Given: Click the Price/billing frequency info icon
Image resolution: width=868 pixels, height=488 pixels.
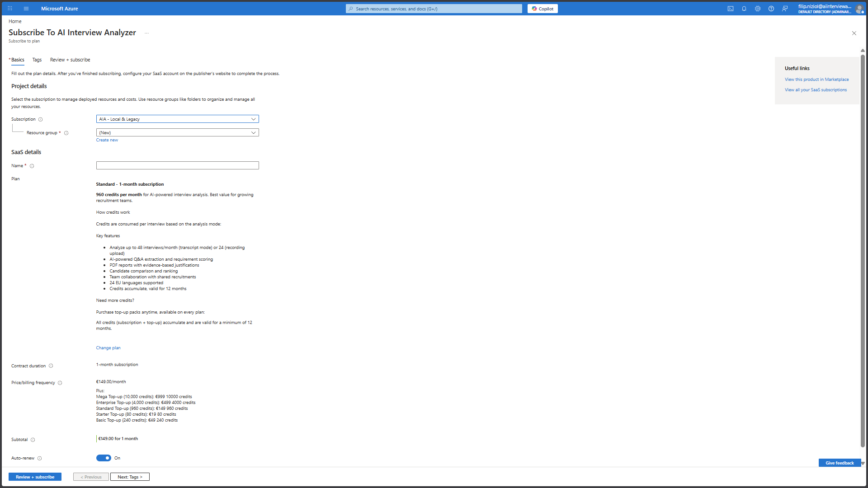Looking at the screenshot, I should [x=60, y=383].
